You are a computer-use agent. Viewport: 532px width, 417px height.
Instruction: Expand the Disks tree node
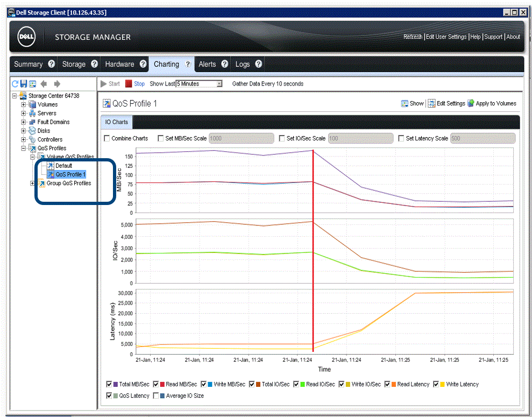click(x=24, y=131)
